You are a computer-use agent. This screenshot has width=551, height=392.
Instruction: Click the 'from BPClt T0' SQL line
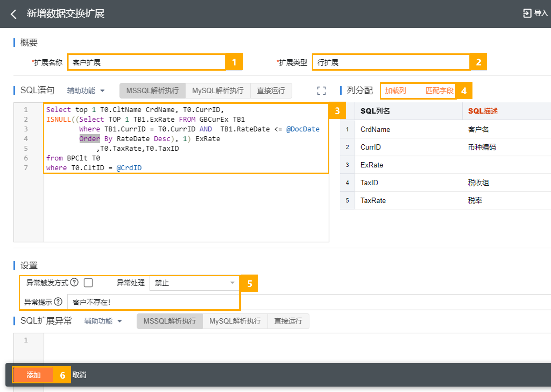(73, 158)
